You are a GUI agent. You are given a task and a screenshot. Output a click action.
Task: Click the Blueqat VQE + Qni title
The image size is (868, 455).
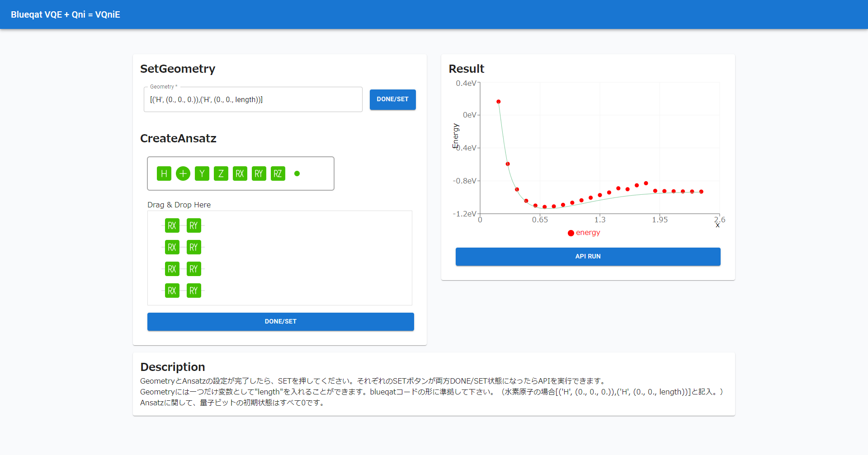(x=66, y=14)
